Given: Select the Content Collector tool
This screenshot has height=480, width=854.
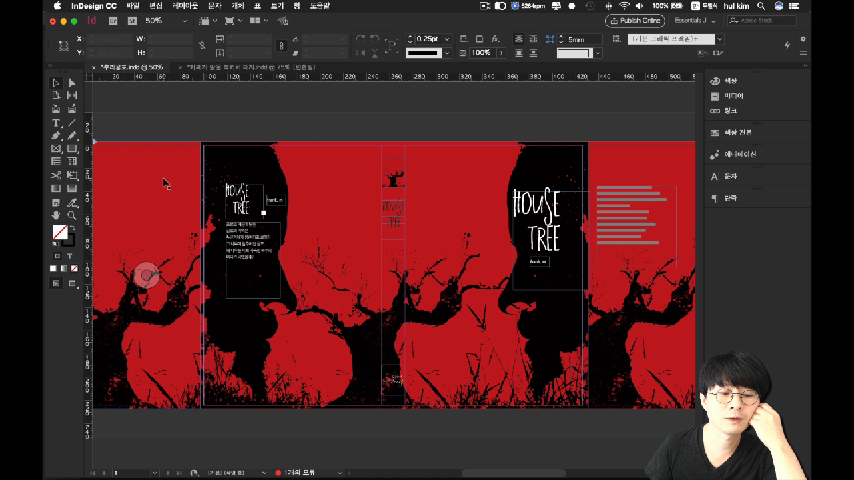Looking at the screenshot, I should point(56,109).
